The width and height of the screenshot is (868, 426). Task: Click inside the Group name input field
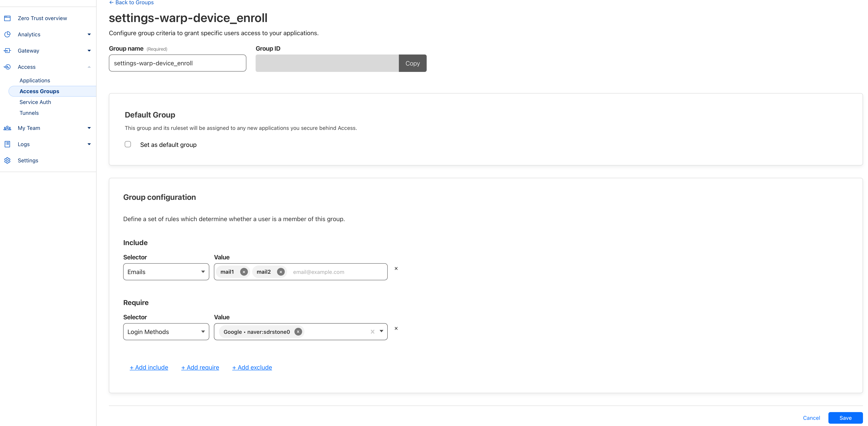[x=177, y=63]
